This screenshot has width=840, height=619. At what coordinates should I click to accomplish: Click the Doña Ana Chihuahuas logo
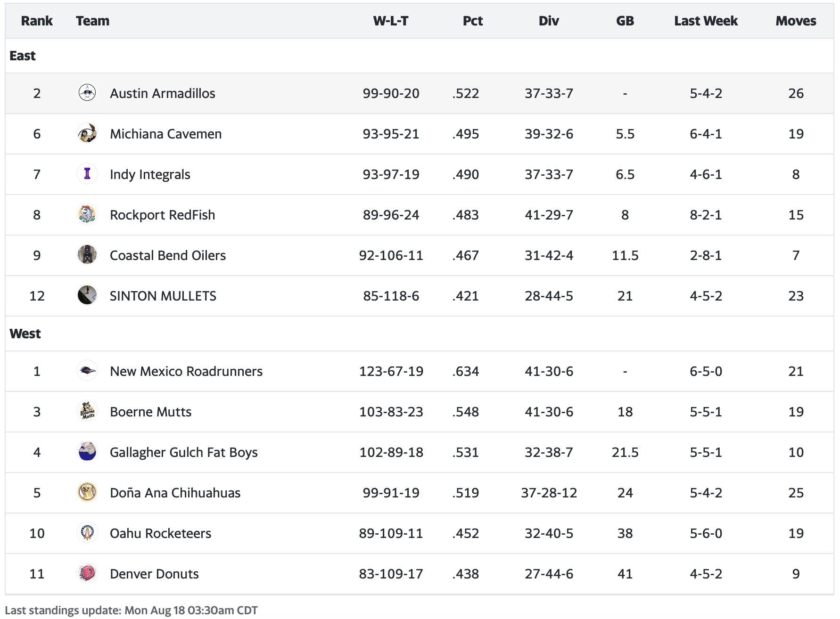coord(87,492)
